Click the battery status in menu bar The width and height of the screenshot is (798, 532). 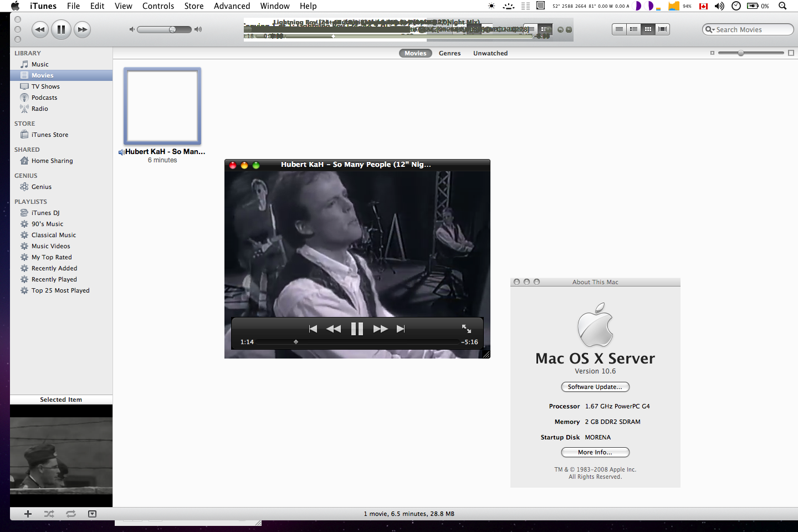[x=758, y=6]
